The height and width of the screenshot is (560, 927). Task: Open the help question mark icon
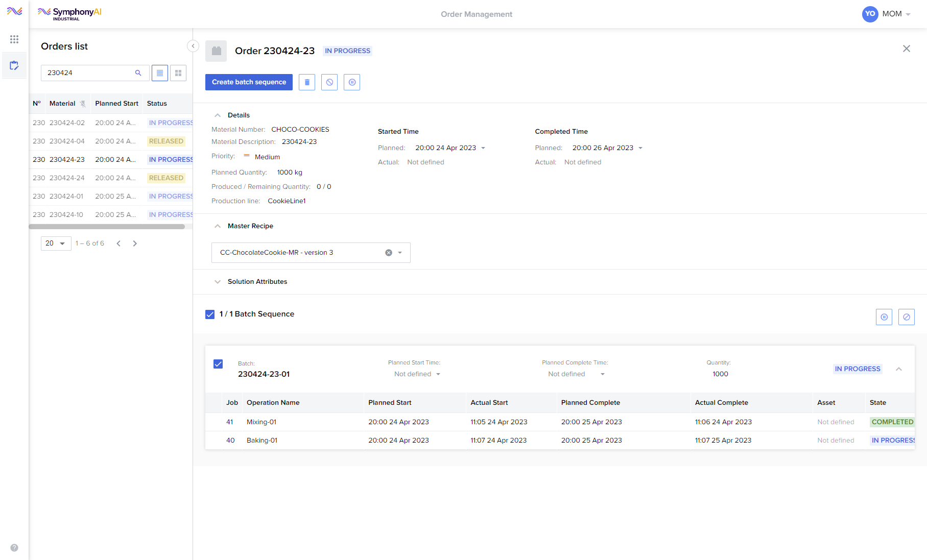(14, 548)
